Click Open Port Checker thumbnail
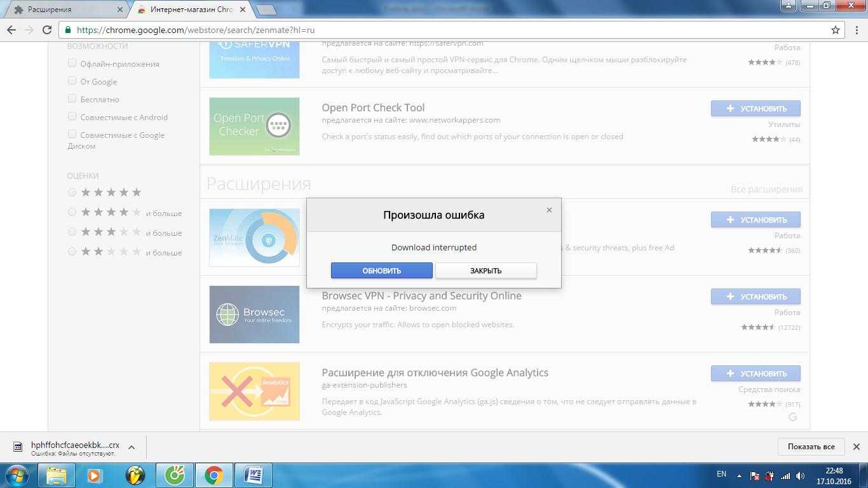 click(x=254, y=126)
